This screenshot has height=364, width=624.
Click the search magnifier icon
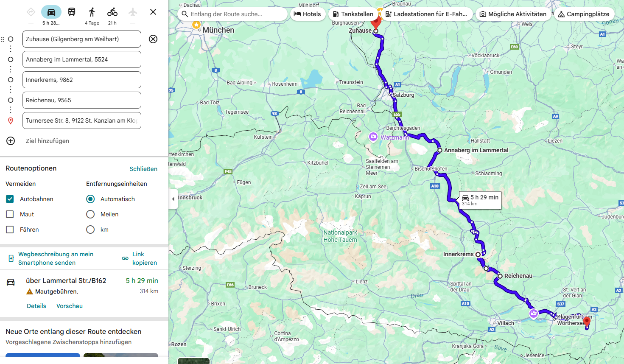click(x=185, y=14)
